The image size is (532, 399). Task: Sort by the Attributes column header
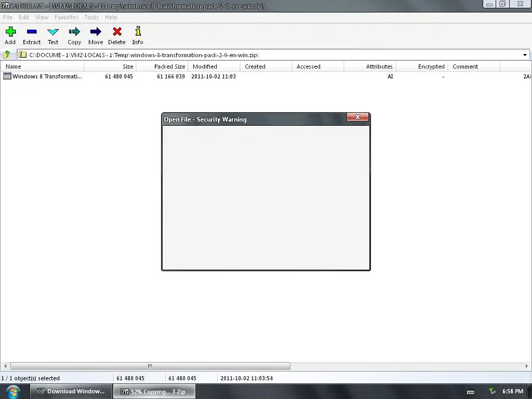click(370, 66)
